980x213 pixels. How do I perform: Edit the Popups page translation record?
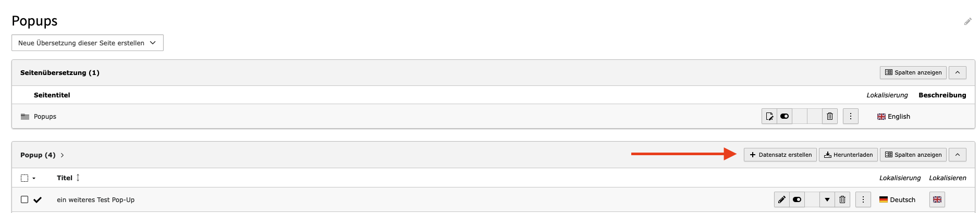769,116
